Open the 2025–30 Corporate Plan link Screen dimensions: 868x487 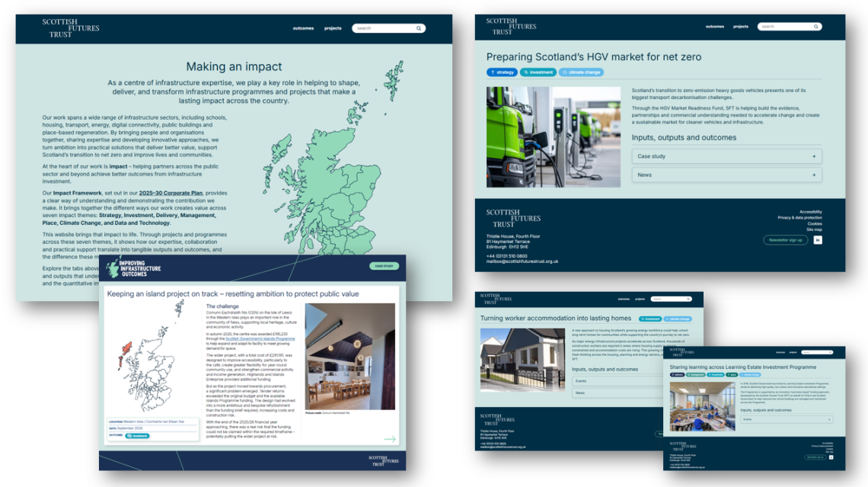pos(171,193)
